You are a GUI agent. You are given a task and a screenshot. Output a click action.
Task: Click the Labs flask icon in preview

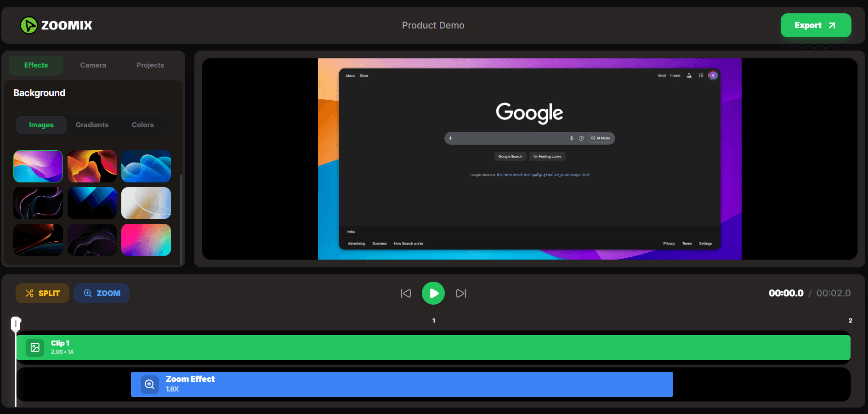[689, 75]
